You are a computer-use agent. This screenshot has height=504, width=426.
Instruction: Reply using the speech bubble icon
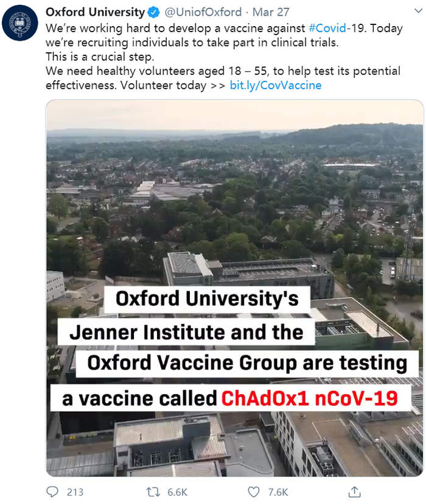pyautogui.click(x=53, y=491)
